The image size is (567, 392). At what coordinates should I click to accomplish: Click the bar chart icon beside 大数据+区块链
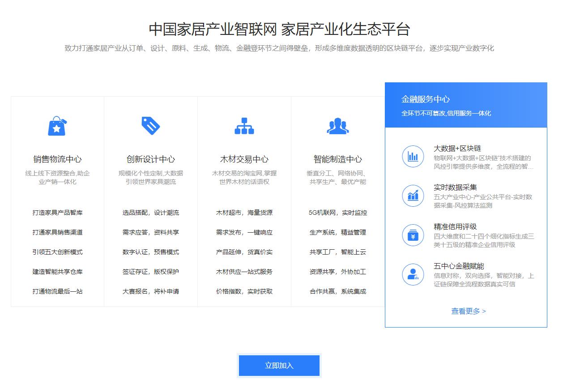click(x=413, y=157)
